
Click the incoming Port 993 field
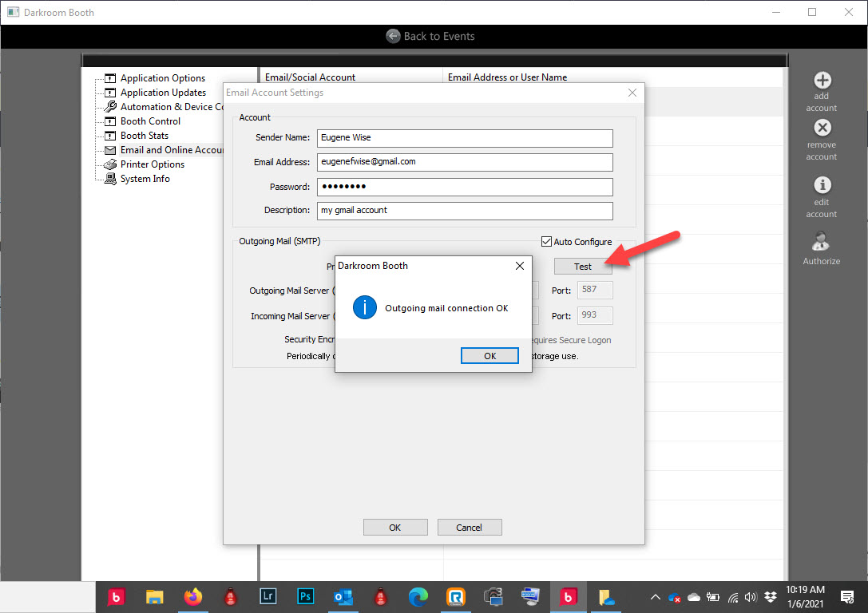coord(595,315)
